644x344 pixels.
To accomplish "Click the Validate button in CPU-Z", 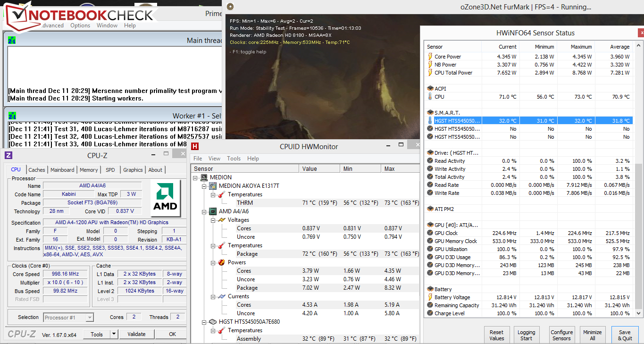I will (x=136, y=334).
